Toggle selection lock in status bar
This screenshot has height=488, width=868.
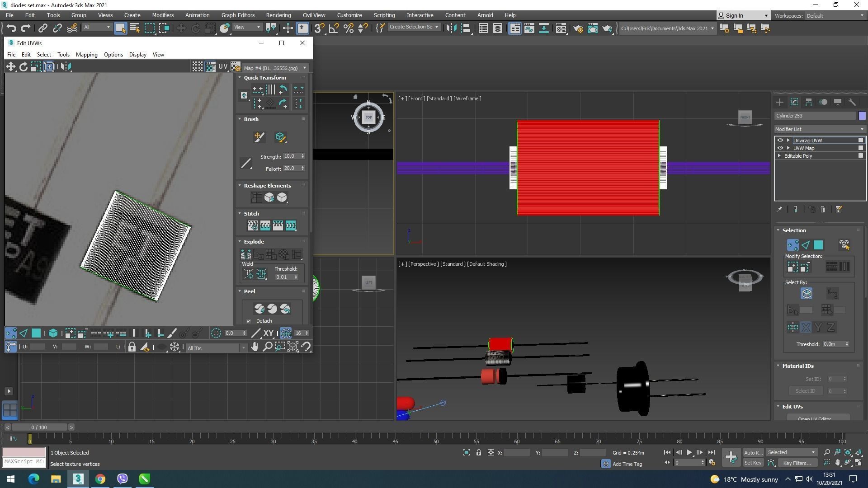478,452
